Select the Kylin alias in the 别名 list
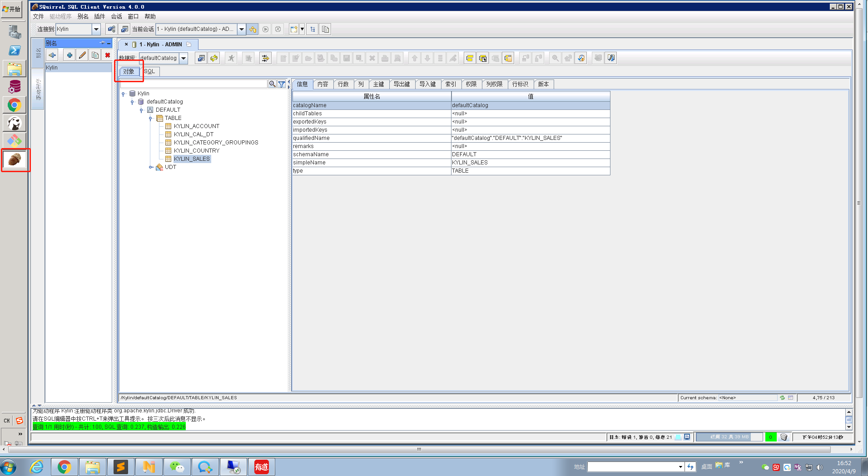 [78, 68]
